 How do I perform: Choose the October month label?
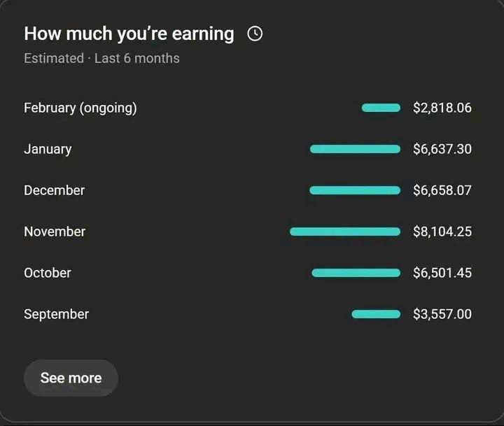pyautogui.click(x=48, y=273)
